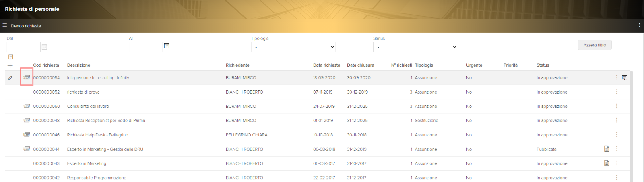
Task: Open the calendar picker for the Al date
Action: click(x=167, y=46)
